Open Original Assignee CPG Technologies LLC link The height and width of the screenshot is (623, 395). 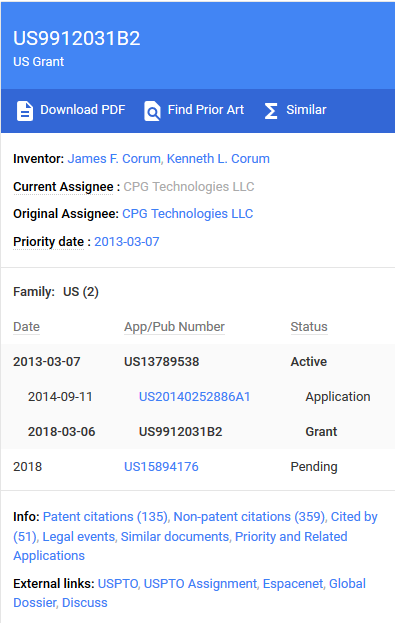pyautogui.click(x=188, y=214)
